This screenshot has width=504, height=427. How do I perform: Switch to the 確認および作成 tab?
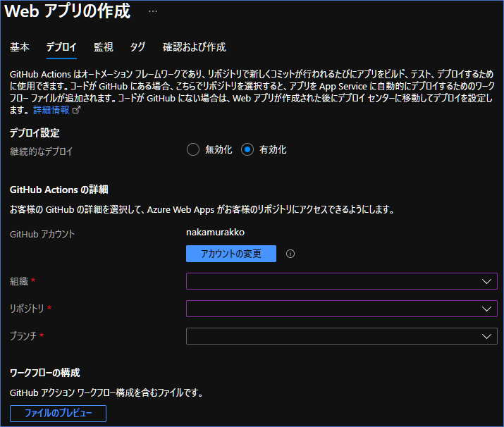pyautogui.click(x=194, y=47)
